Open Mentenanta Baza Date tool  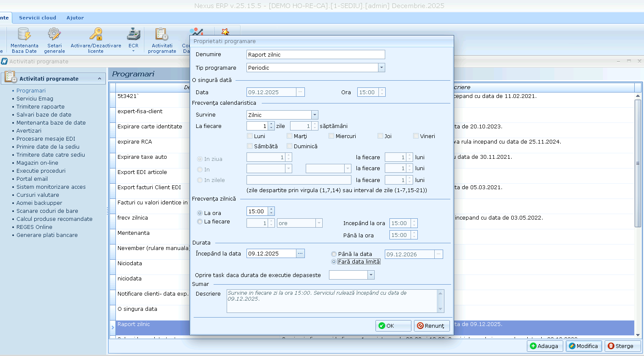coord(24,35)
